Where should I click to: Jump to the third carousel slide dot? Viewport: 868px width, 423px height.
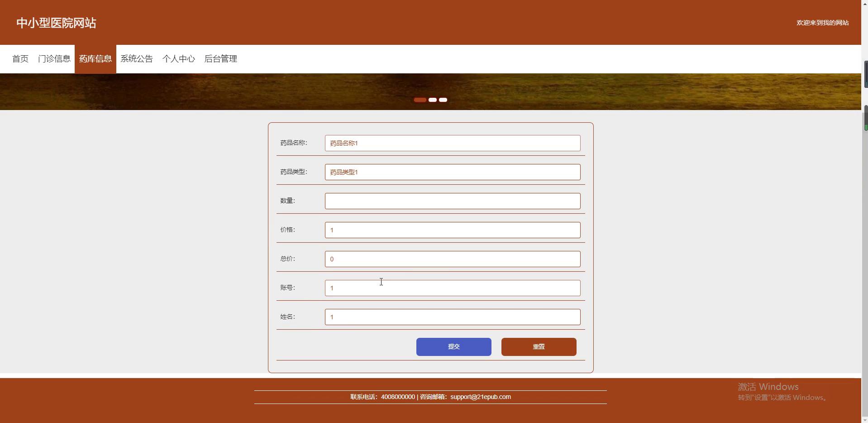pos(443,100)
